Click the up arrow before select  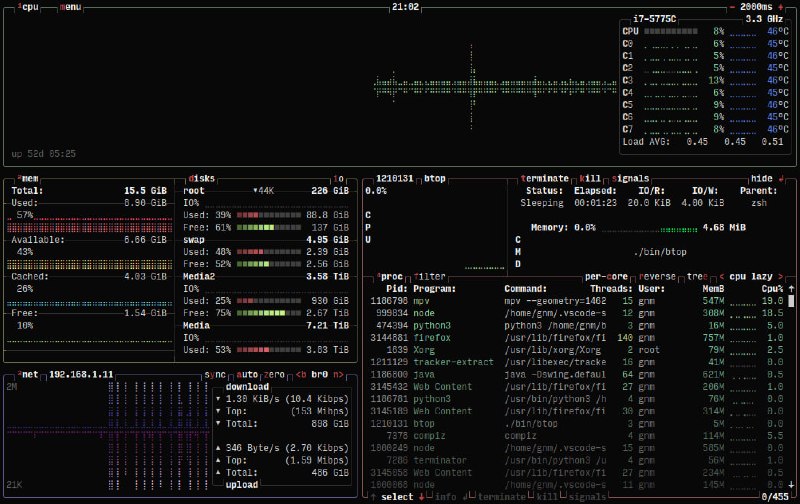click(x=373, y=497)
